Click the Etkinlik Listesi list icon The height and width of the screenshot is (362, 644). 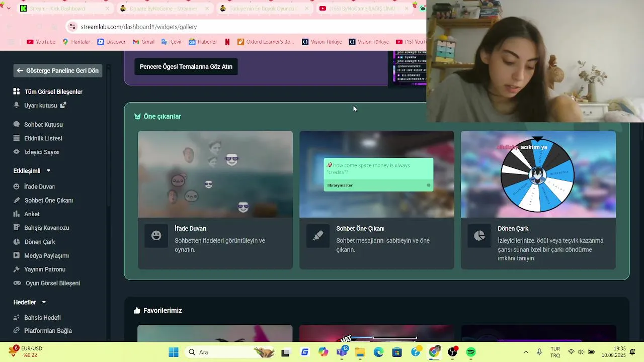tap(17, 138)
